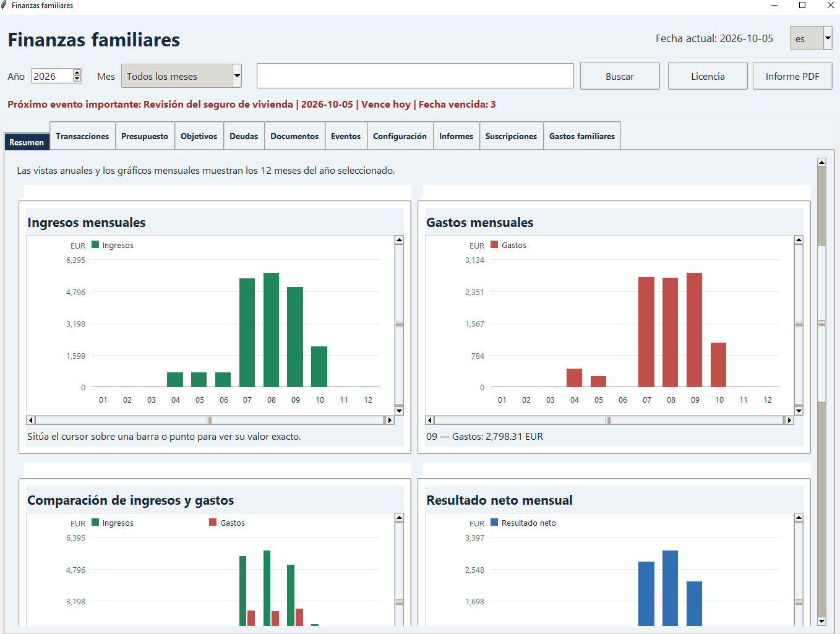Viewport: 840px width, 634px height.
Task: Click the Gastos mensuales chart scroll-down arrow
Action: (799, 410)
